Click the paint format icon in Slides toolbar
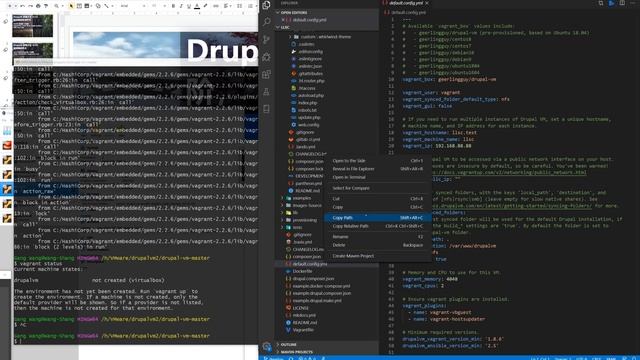 [46, 6]
